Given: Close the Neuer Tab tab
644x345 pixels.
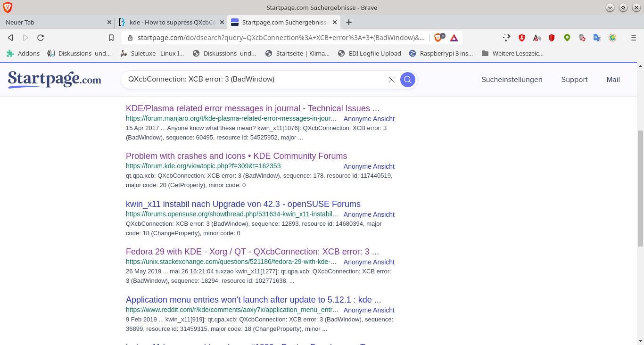Looking at the screenshot, I should point(109,22).
